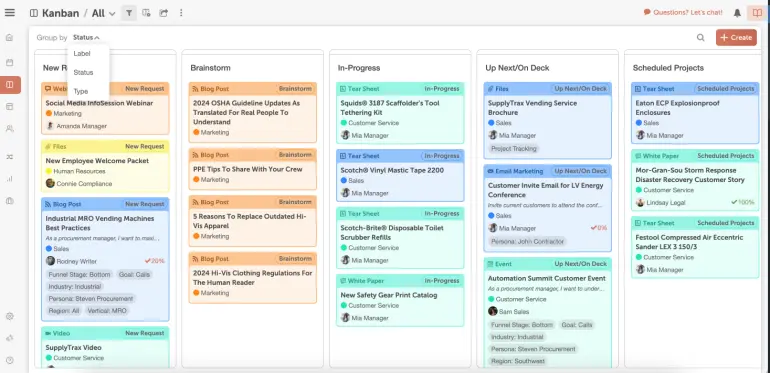Click the Kanban breadcrumb title
Screen dimensions: 770x373
click(x=60, y=13)
